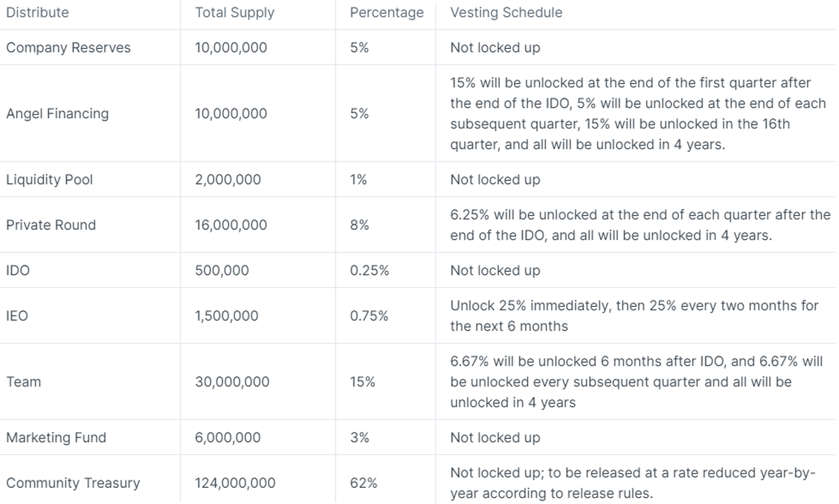The image size is (839, 504).
Task: Click the 30,000,000 Team supply value
Action: (x=231, y=382)
